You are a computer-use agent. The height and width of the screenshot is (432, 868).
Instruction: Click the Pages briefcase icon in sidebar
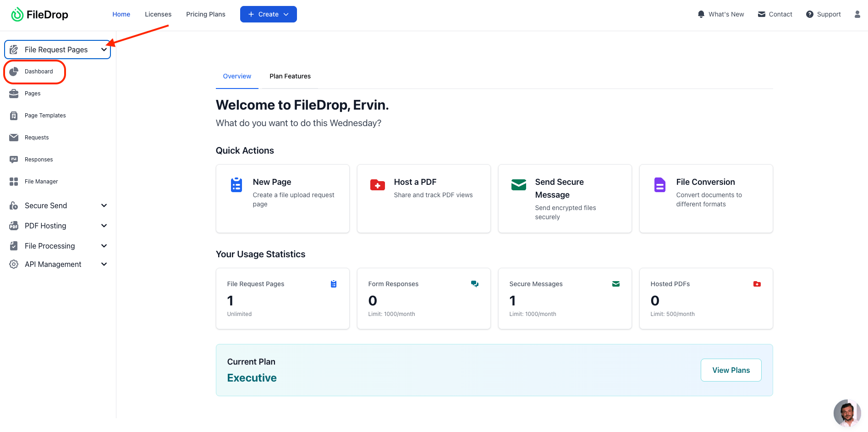click(14, 94)
